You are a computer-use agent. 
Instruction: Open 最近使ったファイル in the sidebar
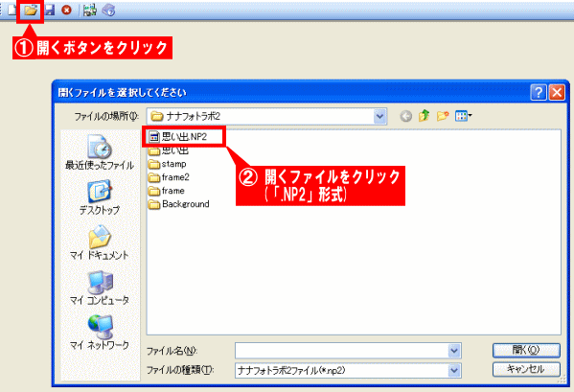tap(100, 151)
